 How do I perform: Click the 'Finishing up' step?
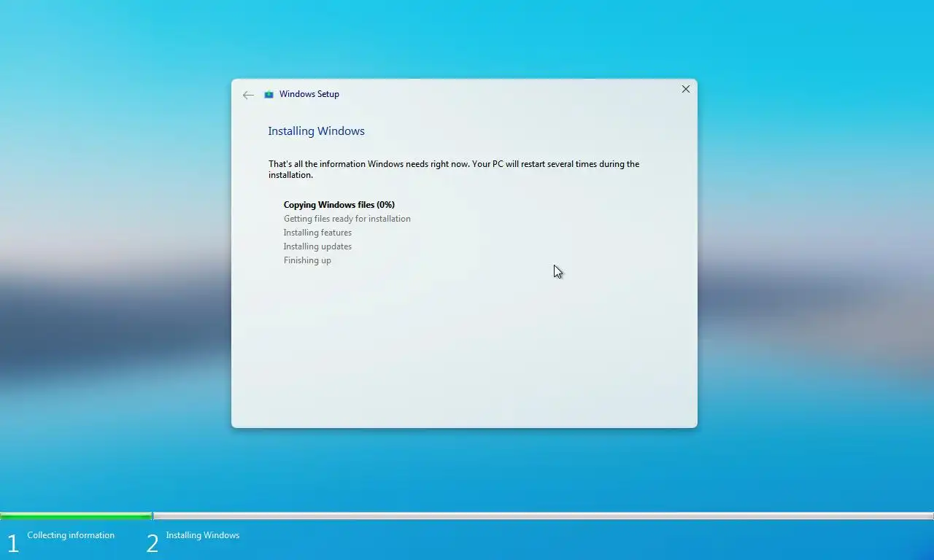tap(307, 260)
